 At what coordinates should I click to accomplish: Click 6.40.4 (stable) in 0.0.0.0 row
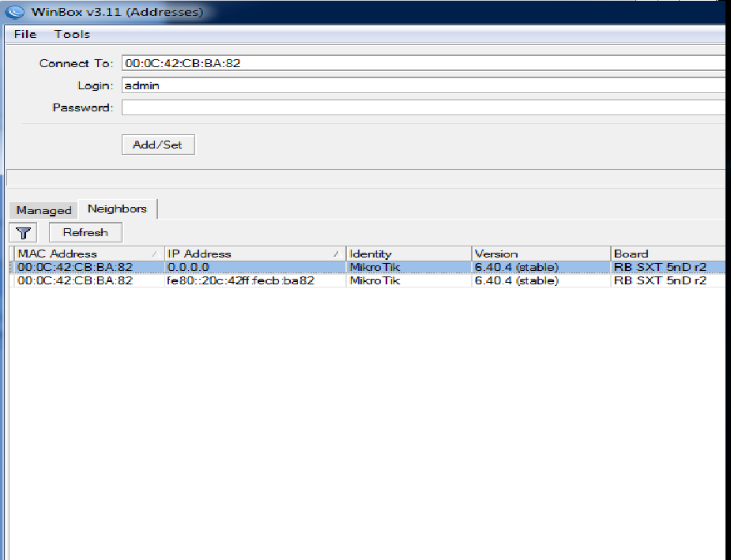(517, 268)
